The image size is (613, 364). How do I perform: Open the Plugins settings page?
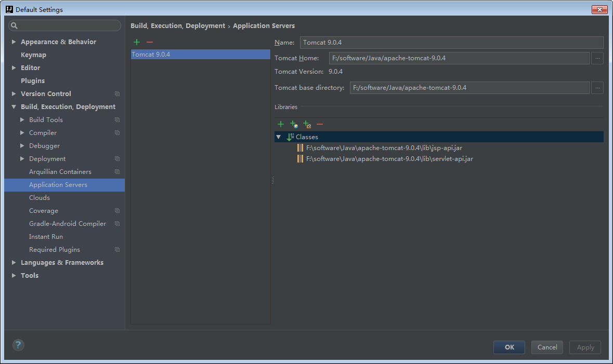33,81
